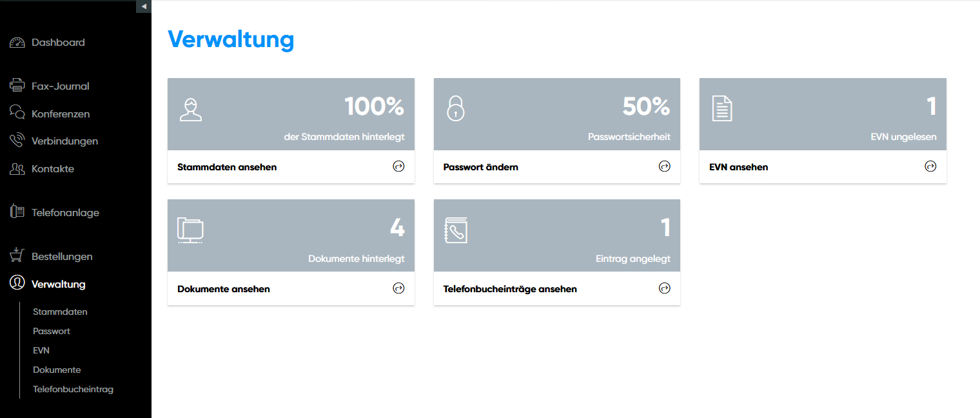Click the Konferenzen speech bubbles icon

17,114
